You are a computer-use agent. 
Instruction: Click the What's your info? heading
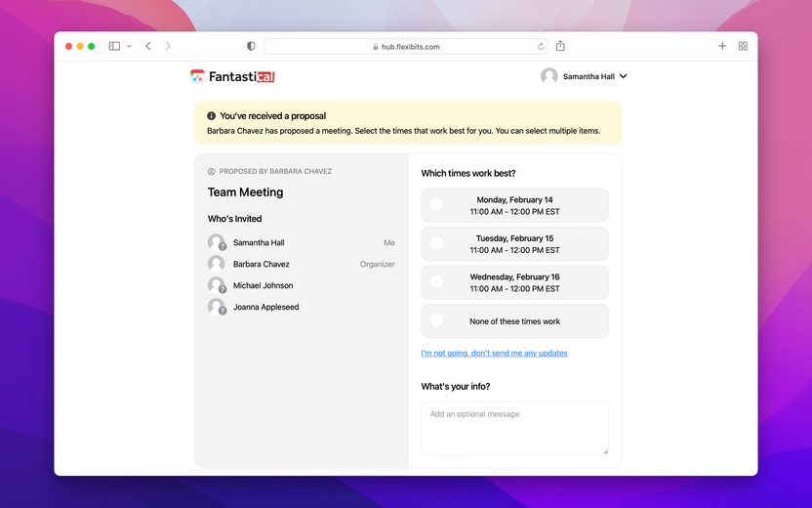coord(455,386)
